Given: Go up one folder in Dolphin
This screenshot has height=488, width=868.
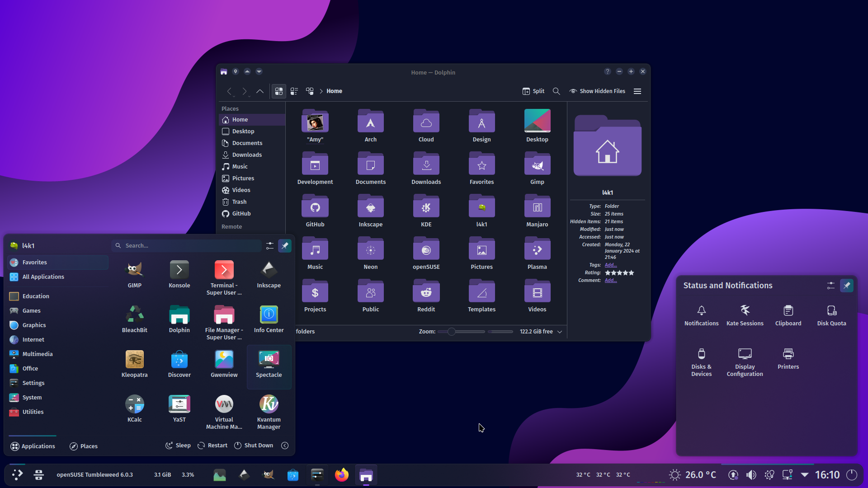Looking at the screenshot, I should (x=259, y=91).
